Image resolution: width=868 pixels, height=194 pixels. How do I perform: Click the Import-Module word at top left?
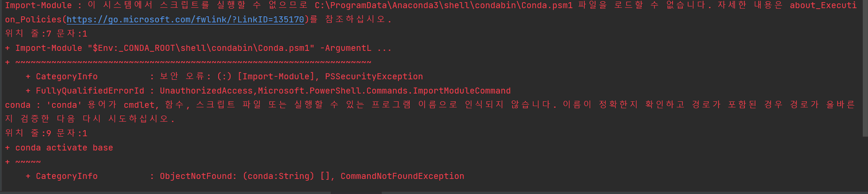pos(38,6)
